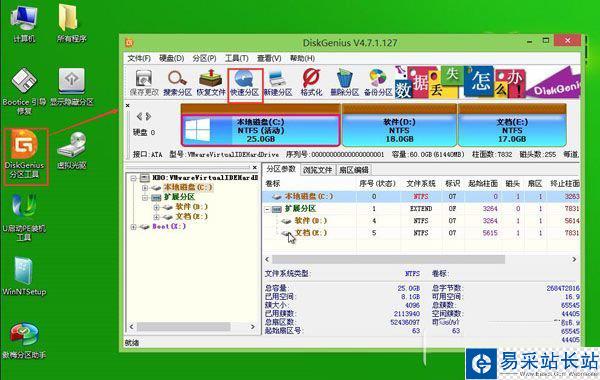Select 文档(E:) block in disk map
This screenshot has height=380, width=600.
coord(512,130)
